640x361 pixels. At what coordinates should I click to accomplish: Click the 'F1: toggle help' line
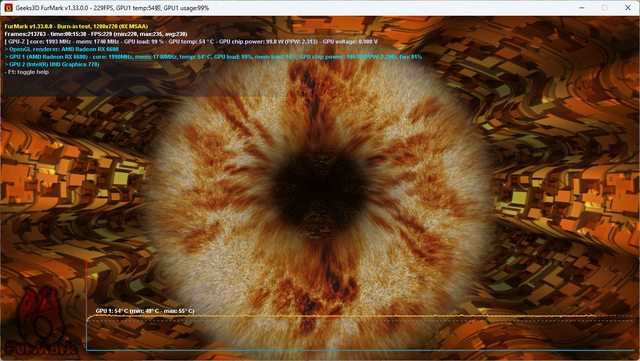tap(27, 72)
